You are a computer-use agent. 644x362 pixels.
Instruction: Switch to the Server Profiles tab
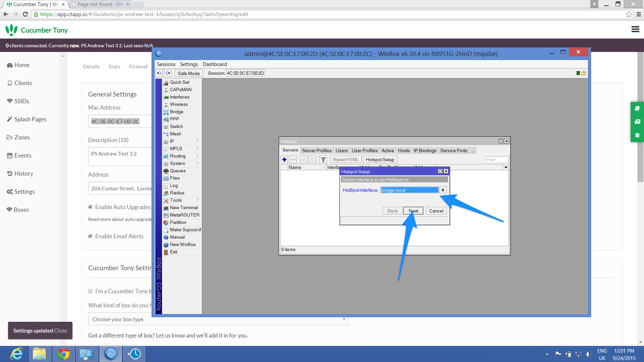click(x=317, y=151)
